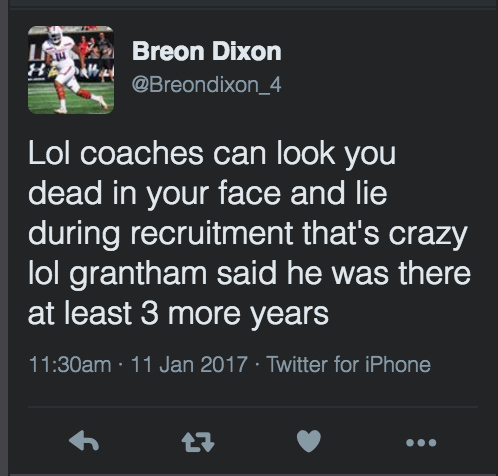The height and width of the screenshot is (476, 498).
Task: Open the three-dot more options menu
Action: (x=421, y=443)
